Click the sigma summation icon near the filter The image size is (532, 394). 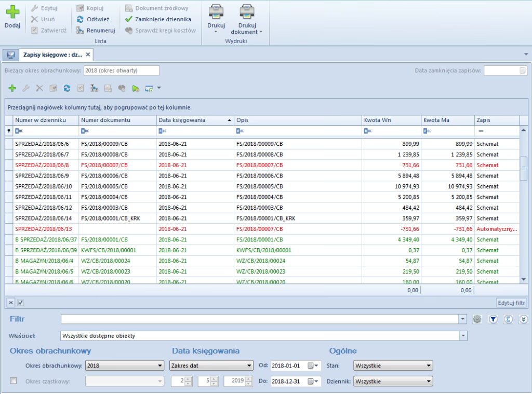point(508,319)
